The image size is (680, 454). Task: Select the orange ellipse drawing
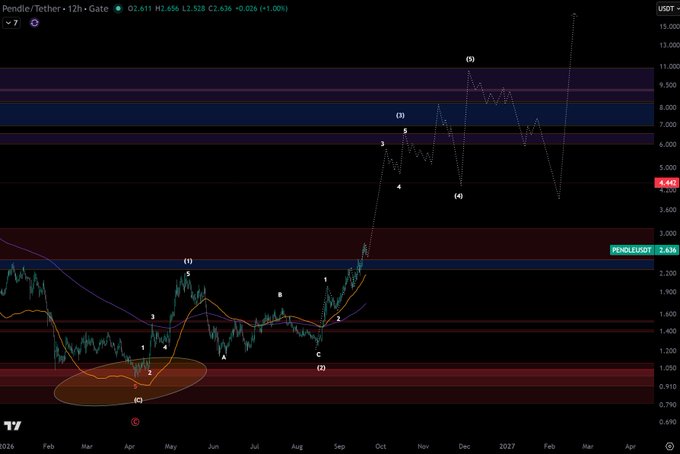click(130, 382)
